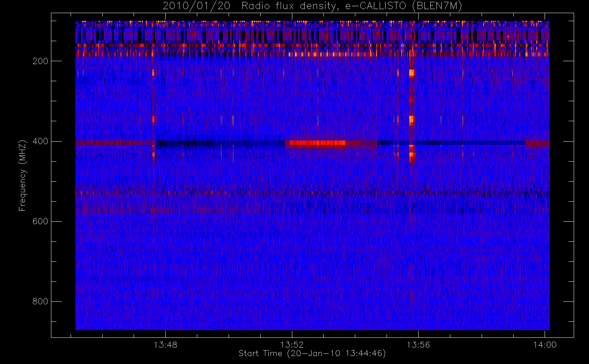Click the bright red burst at 400 MHz
Viewport: 589px width, 364px height.
pyautogui.click(x=316, y=143)
